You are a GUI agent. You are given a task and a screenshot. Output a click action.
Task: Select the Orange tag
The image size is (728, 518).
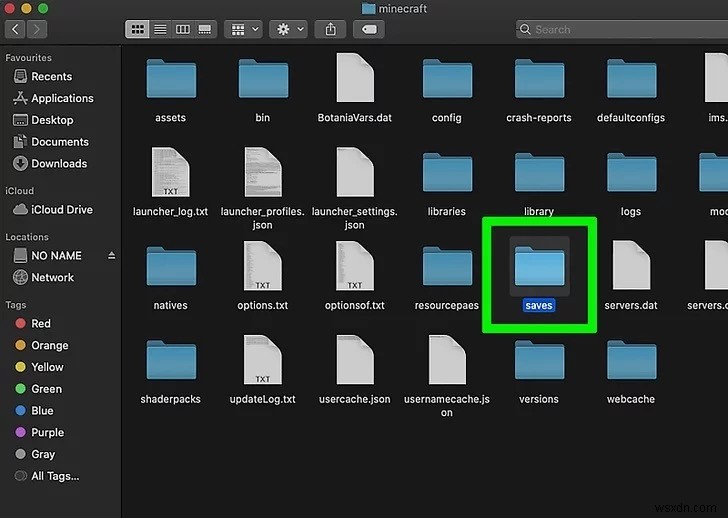coord(41,345)
